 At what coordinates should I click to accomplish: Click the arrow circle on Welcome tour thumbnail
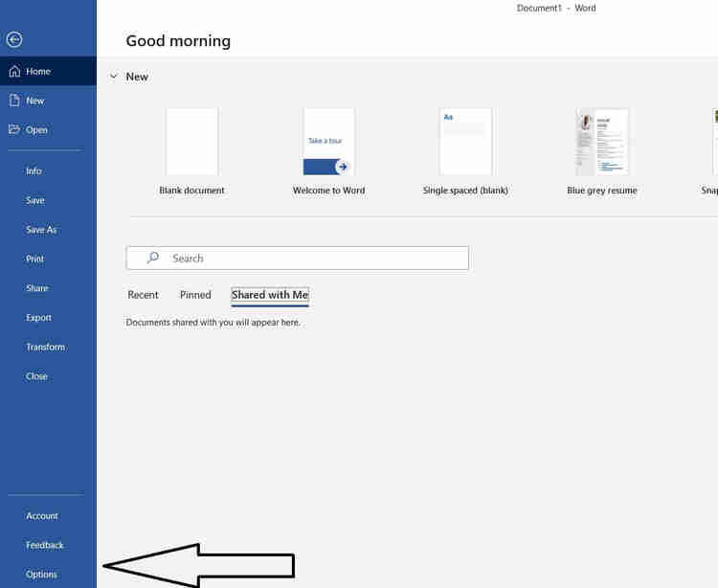pos(343,167)
